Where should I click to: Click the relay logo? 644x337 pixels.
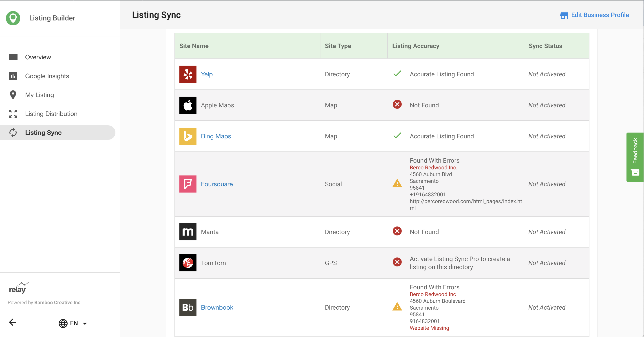[x=18, y=288]
